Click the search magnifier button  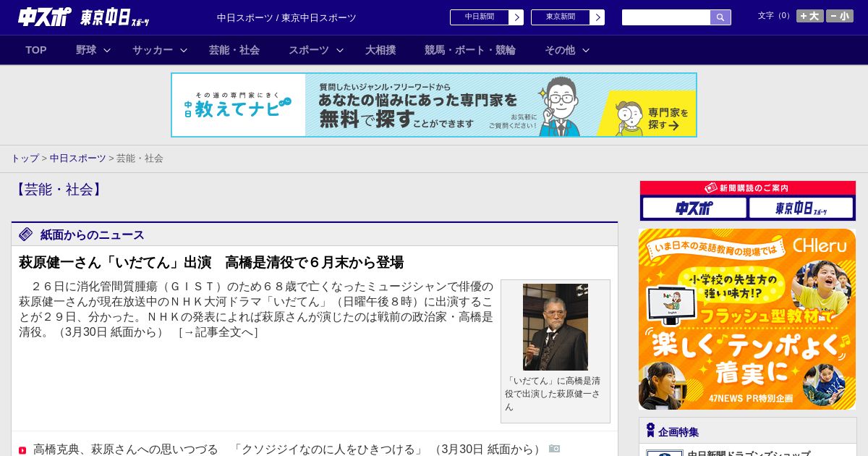coord(720,17)
